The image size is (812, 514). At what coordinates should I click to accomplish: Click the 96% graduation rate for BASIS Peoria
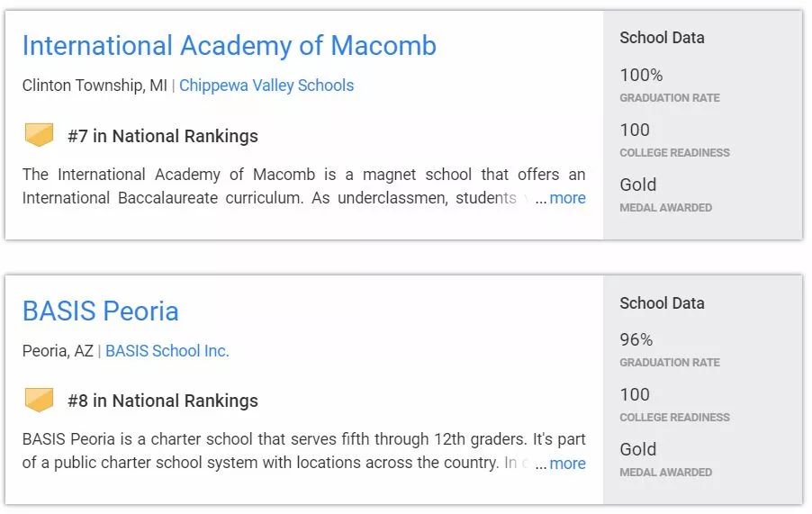click(636, 339)
